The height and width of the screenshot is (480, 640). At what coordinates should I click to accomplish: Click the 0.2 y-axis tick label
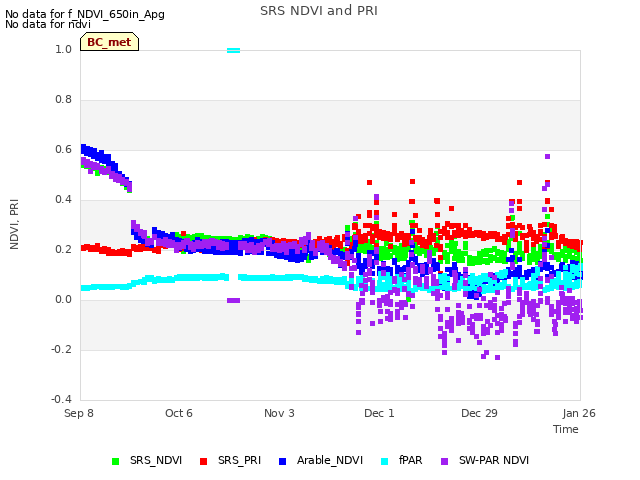click(63, 250)
